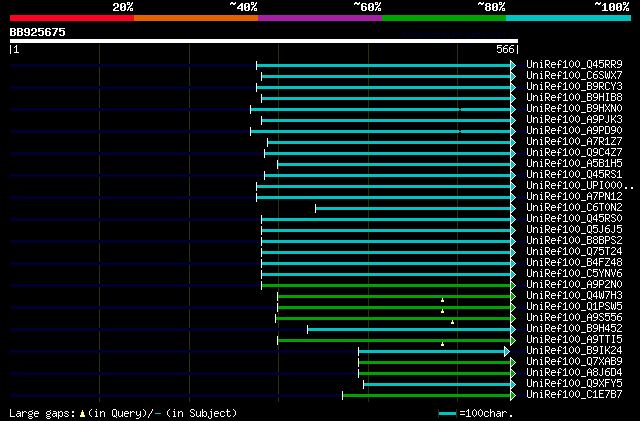Select the UniRef100_A7R1Z7 label
Screen dimensions: 640x421
[574, 142]
